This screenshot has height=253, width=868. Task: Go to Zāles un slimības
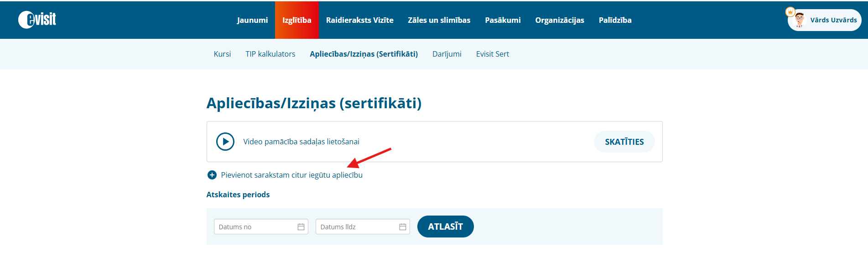439,20
